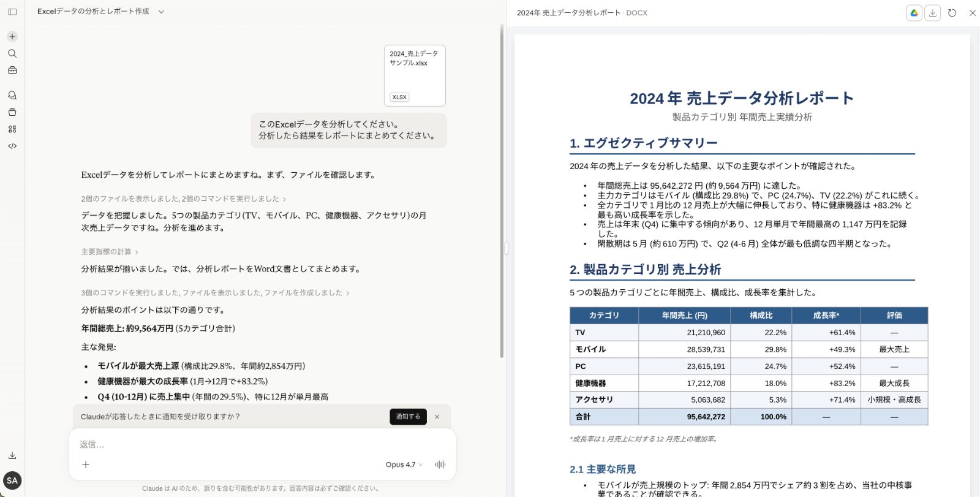Viewport: 980px width, 497px height.
Task: Click the value '28,539,731' in table
Action: (x=706, y=349)
